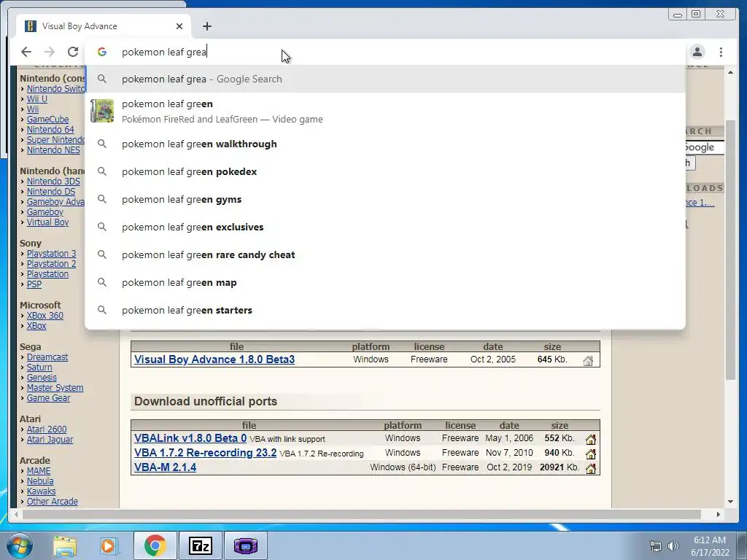747x560 pixels.
Task: Close the Visual Boy Advance tab
Action: tap(179, 26)
